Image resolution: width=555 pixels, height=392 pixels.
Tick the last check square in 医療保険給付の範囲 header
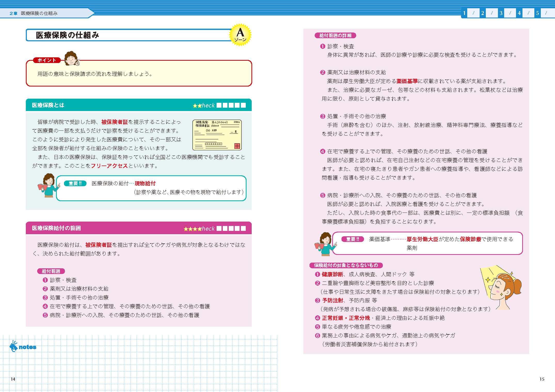coord(243,228)
